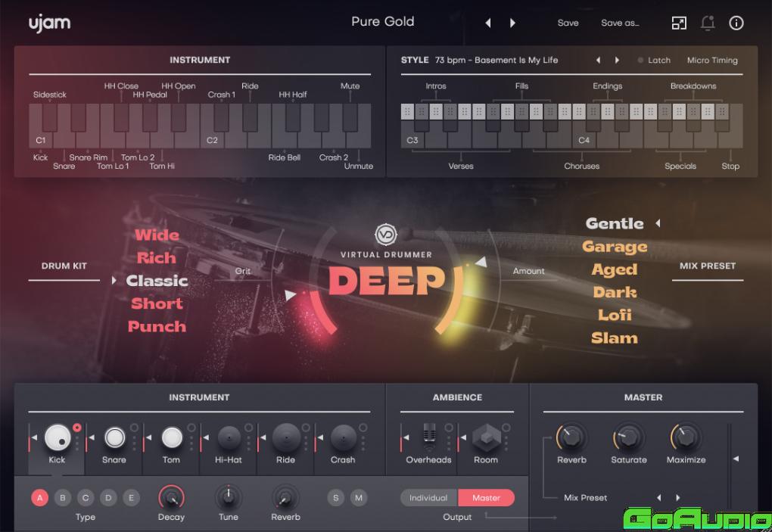
Task: Click the Save as button
Action: click(620, 23)
